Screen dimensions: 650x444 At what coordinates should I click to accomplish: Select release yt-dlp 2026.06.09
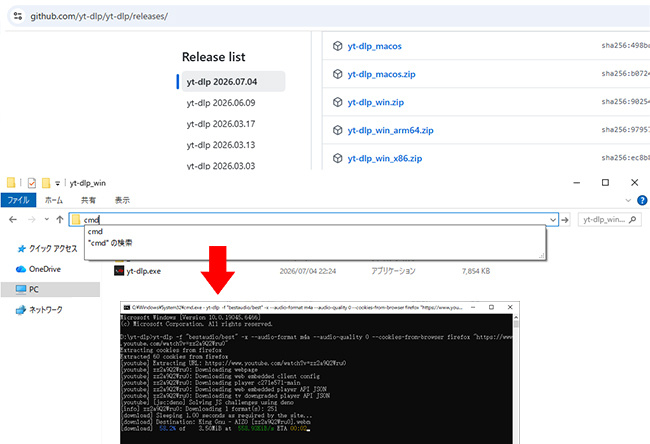click(x=221, y=103)
